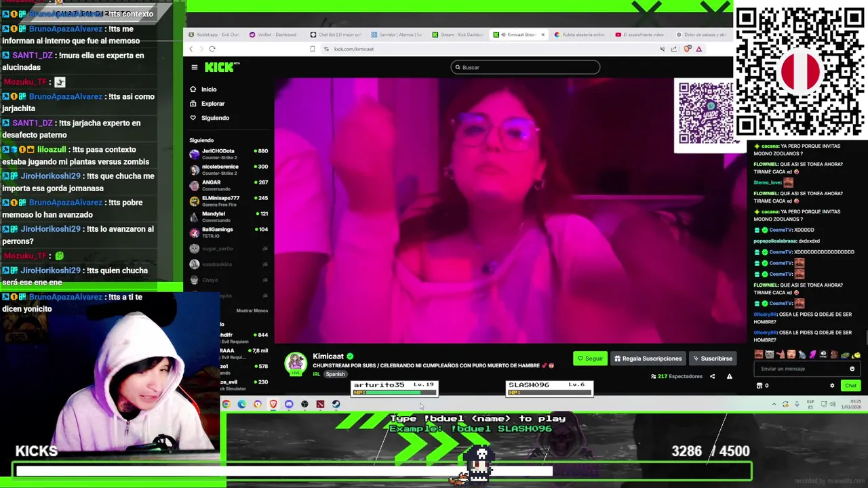Open Chrome from the Windows taskbar
Viewport: 868px width, 488px height.
[x=226, y=405]
